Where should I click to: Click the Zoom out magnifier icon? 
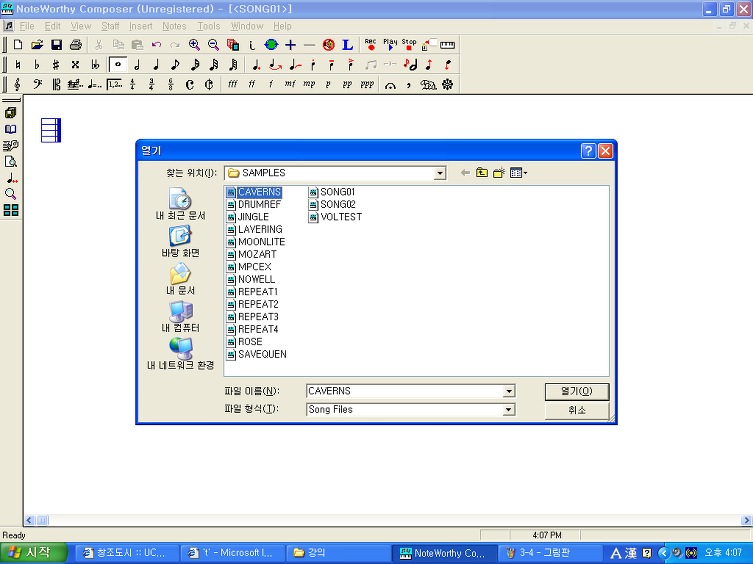tap(213, 45)
